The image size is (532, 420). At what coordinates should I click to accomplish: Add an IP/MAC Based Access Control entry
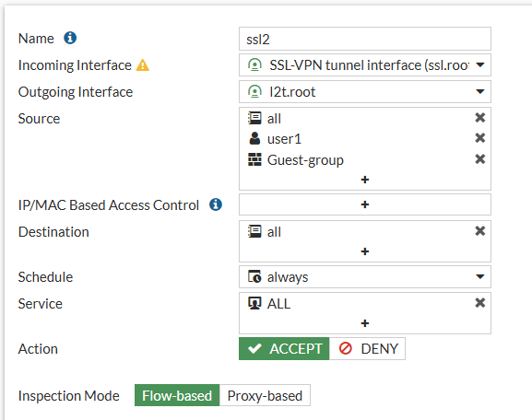point(365,204)
